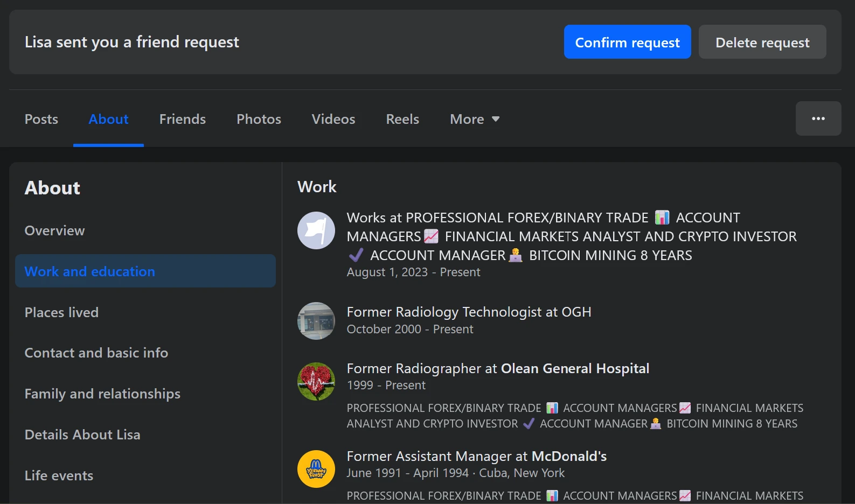Open the OGH workplace thumbnail
This screenshot has height=504, width=855.
pyautogui.click(x=316, y=321)
